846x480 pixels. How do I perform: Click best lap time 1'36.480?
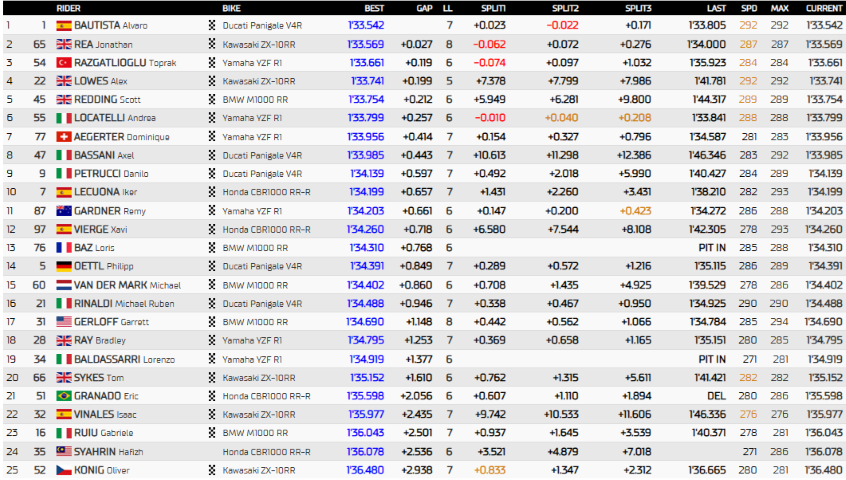[365, 470]
